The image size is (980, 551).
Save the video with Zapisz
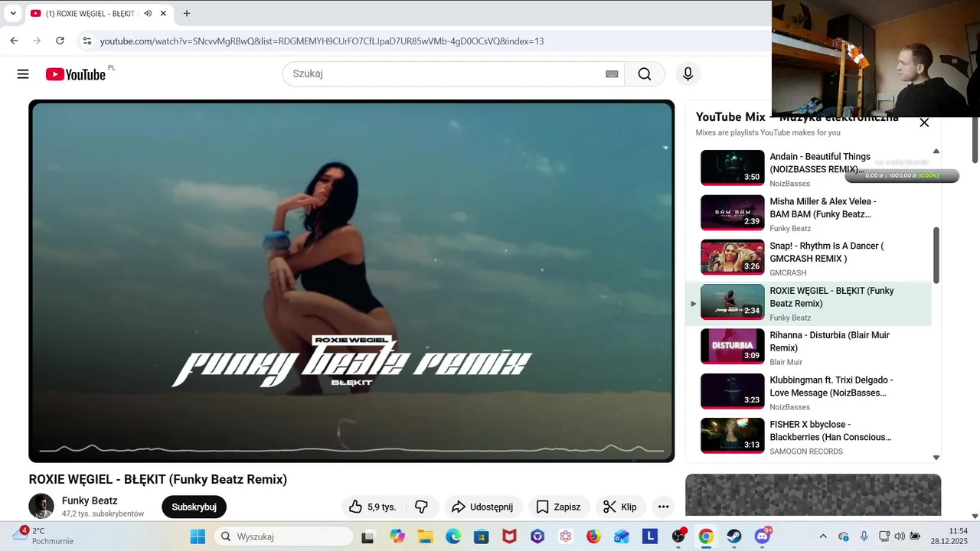tap(558, 507)
